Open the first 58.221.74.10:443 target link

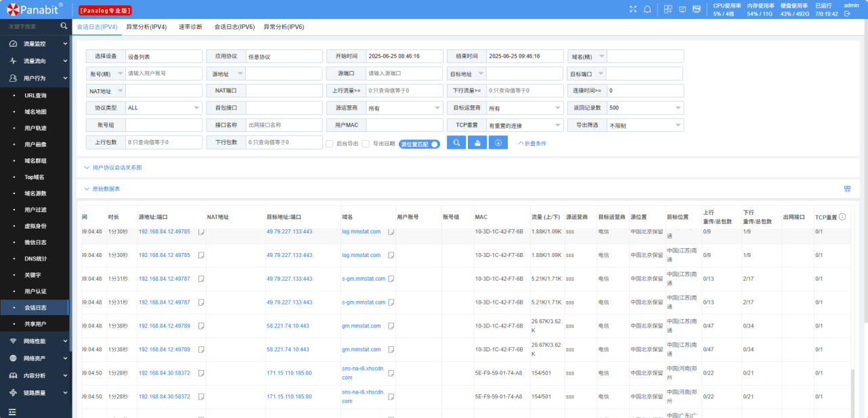click(288, 326)
